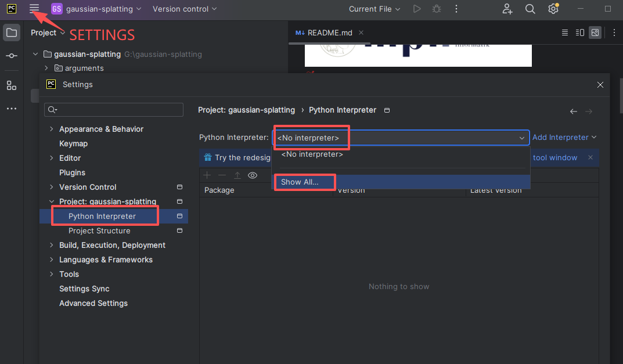Viewport: 623px width, 364px height.
Task: Toggle show early releases eye icon
Action: [x=253, y=175]
